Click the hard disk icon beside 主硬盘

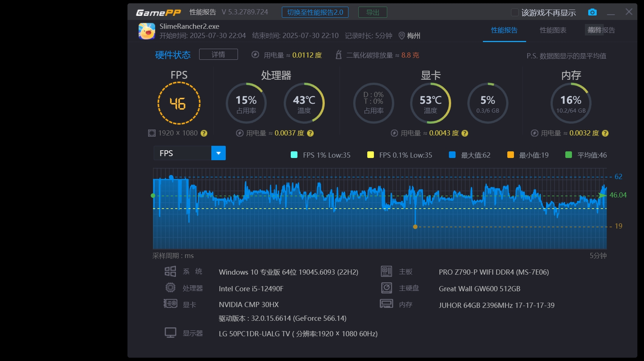pos(386,288)
